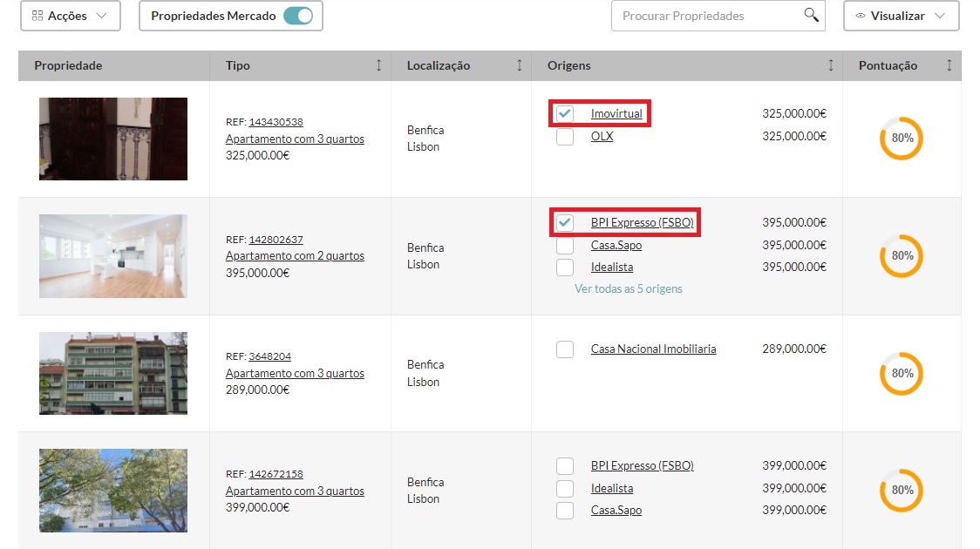The height and width of the screenshot is (549, 980).
Task: Click the 80% score ring for the 289,000.00€ listing
Action: [x=902, y=373]
